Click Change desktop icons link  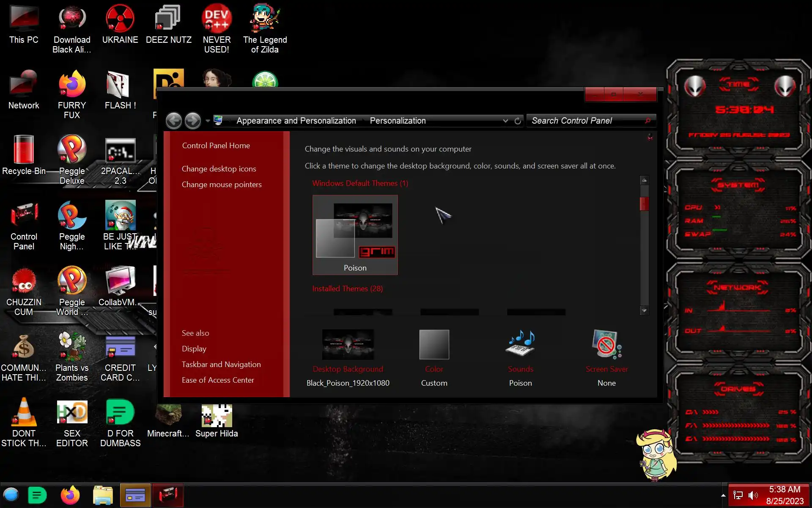tap(219, 169)
